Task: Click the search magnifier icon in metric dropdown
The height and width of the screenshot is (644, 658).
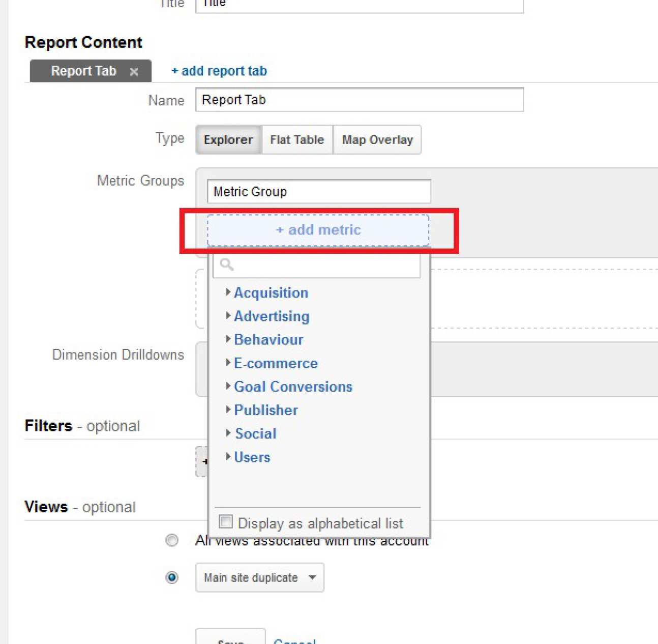Action: [x=227, y=265]
